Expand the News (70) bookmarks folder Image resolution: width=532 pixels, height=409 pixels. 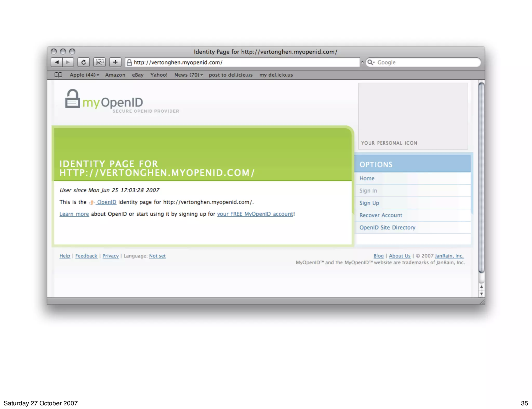[189, 75]
